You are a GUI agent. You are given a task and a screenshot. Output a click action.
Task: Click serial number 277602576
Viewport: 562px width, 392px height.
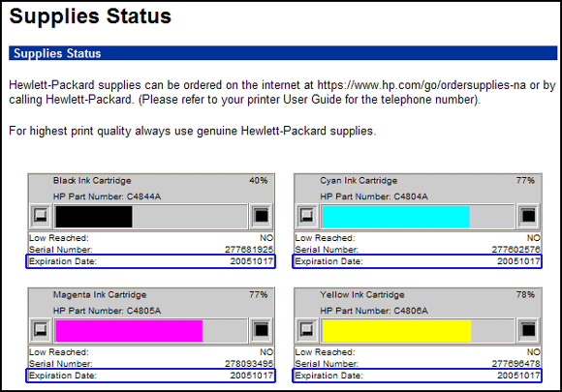coord(515,250)
